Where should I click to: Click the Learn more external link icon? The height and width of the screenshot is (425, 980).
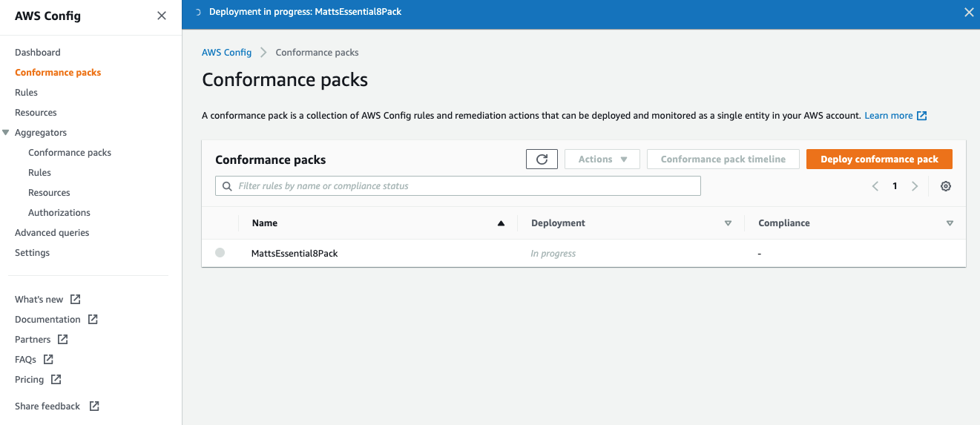tap(922, 116)
